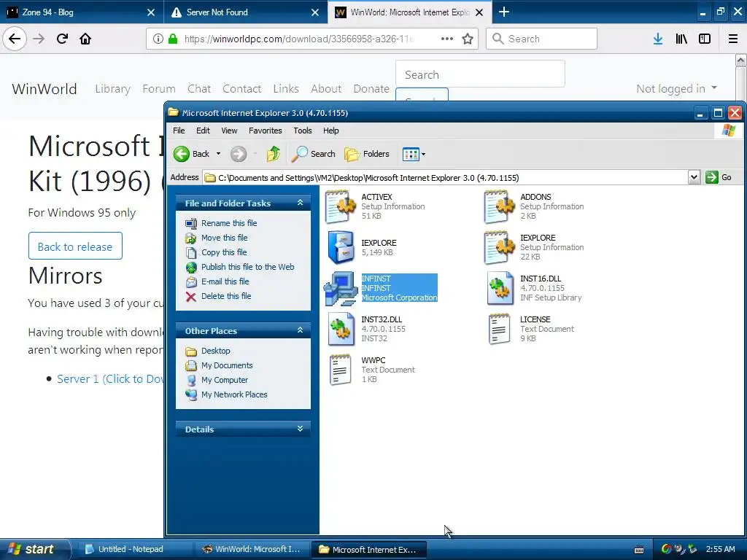Select the INFINST application icon
This screenshot has width=747, height=560.
point(341,288)
